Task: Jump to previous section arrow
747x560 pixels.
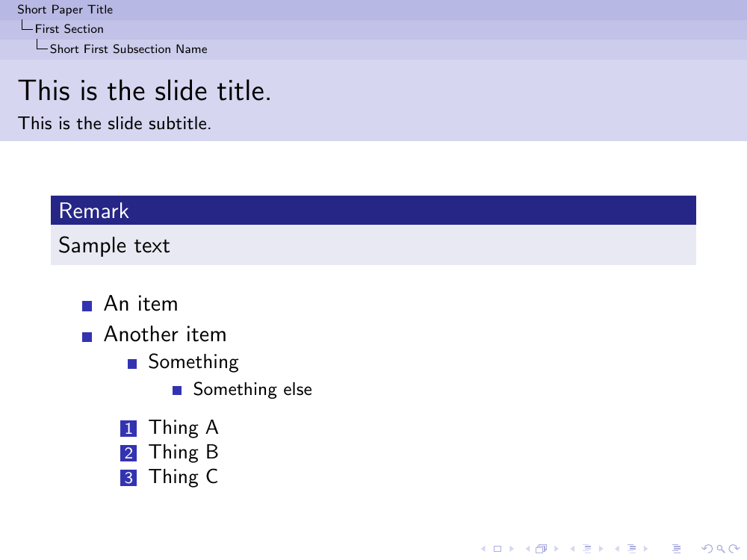Action: 617,550
